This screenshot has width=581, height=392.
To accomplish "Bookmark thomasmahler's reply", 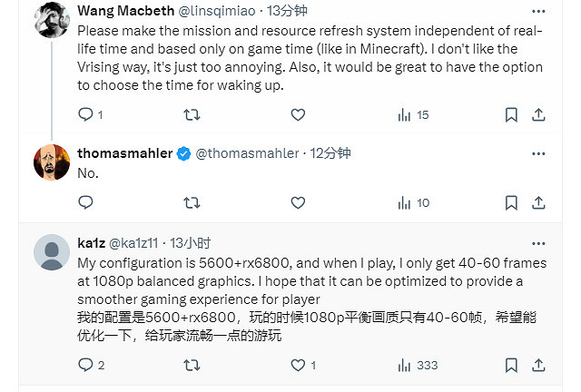I will tap(511, 202).
